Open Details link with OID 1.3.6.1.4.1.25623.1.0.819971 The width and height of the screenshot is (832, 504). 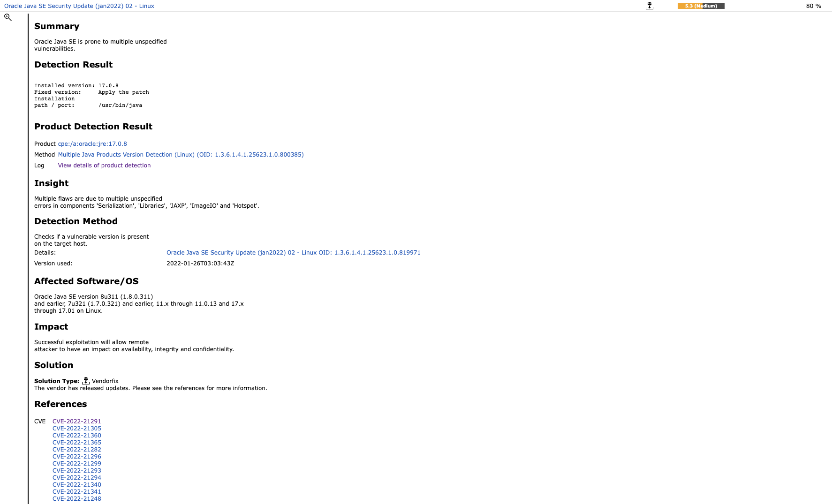294,253
